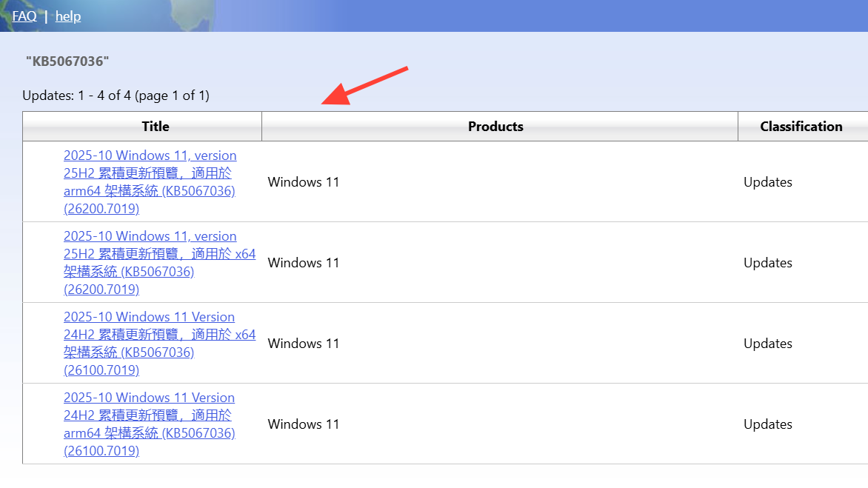Click the "Updates: 1 - 4 of 4" page count
Screen dimensions: 868x488
[x=116, y=96]
